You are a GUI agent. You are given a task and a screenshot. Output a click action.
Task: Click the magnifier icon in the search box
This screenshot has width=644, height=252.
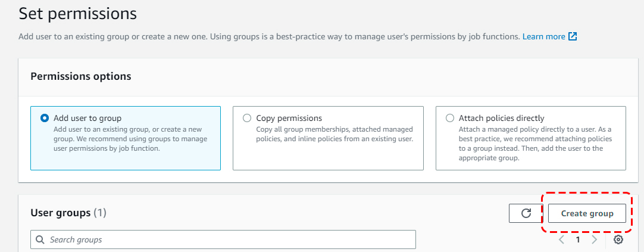(40, 239)
